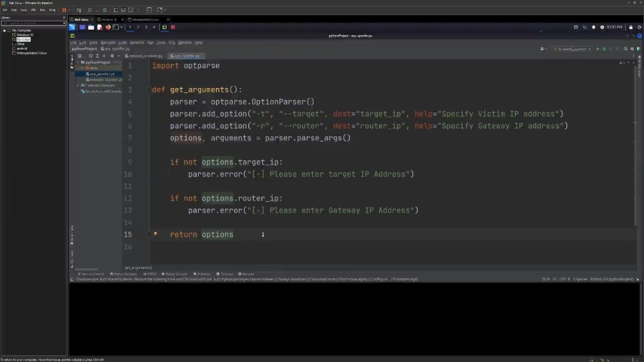Screen dimensions: 644x362
Task: Collapse My Computer in VMware library
Action: click(4, 30)
